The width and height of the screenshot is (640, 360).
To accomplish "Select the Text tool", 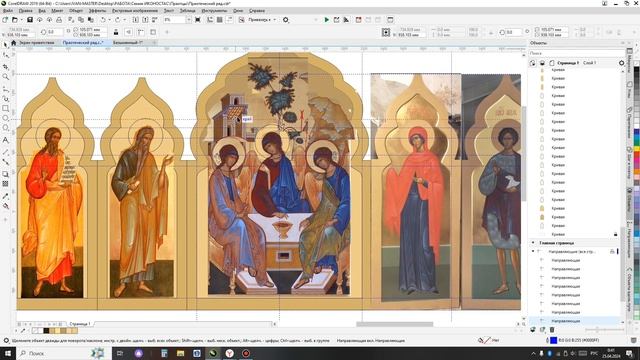I will tap(5, 140).
